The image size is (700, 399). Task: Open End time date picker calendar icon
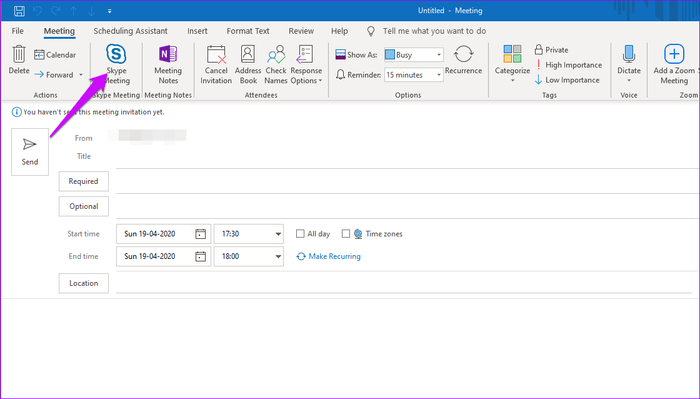click(x=200, y=256)
